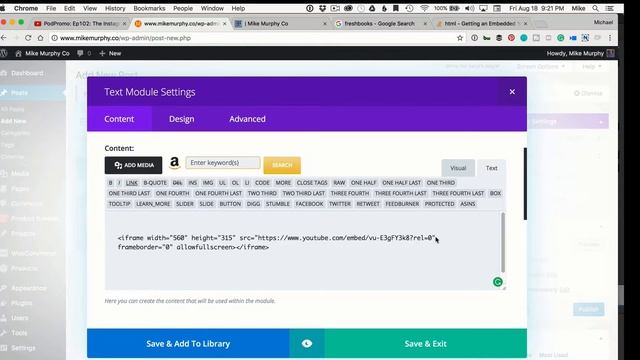Click the IMG quicktag button
This screenshot has height=360, width=640.
point(208,183)
